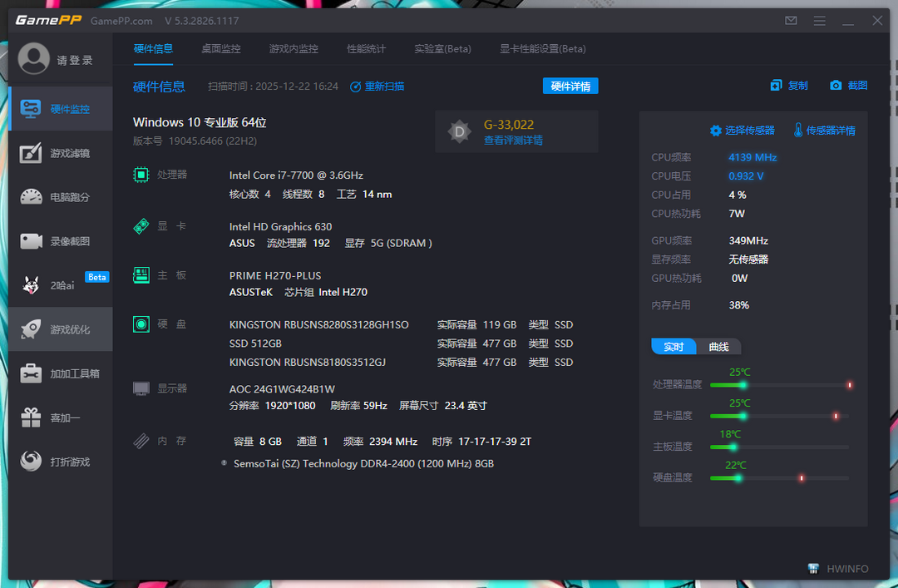Open 喜加一 gift section

coord(61,418)
